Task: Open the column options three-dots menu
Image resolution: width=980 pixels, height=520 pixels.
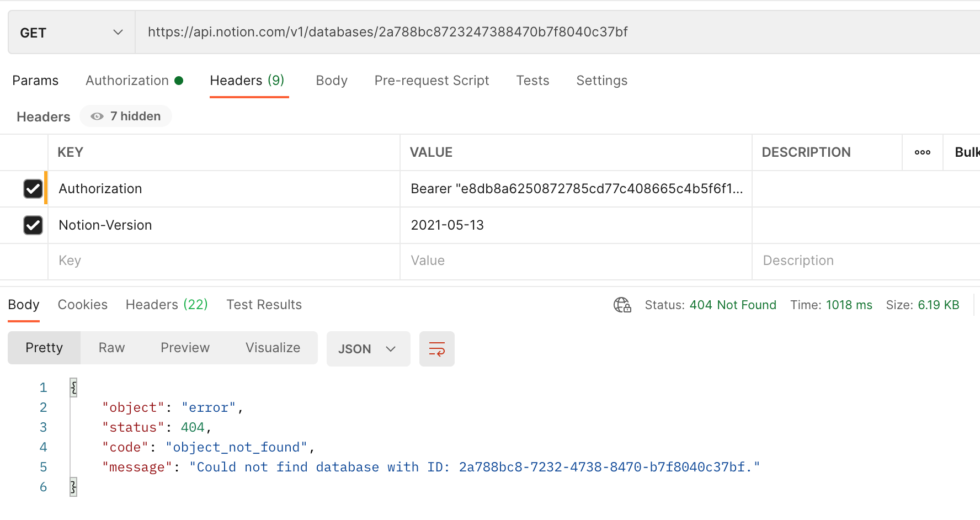Action: tap(923, 152)
